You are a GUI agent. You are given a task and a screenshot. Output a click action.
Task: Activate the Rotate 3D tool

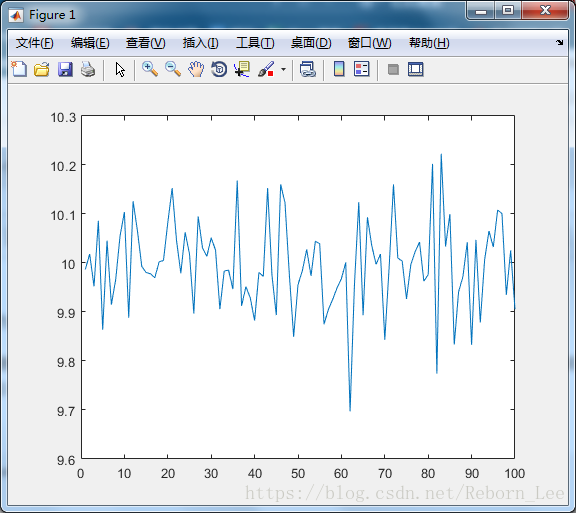(x=219, y=69)
